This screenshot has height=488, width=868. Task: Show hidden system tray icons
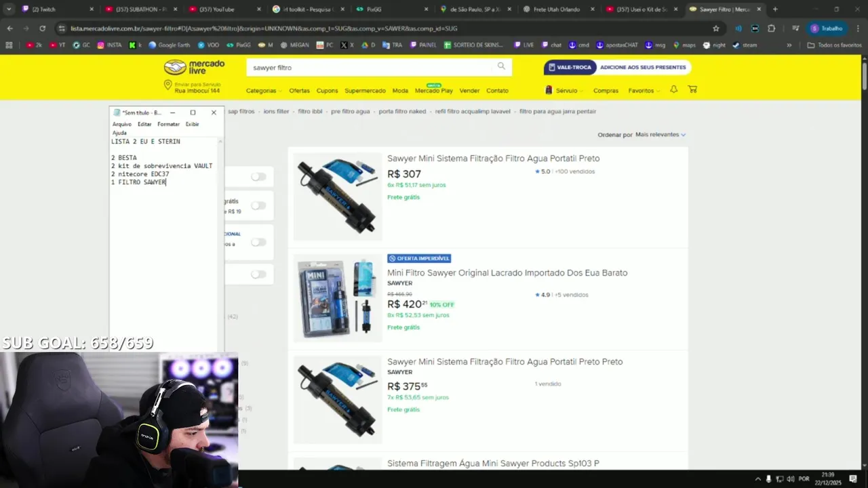coord(758,479)
